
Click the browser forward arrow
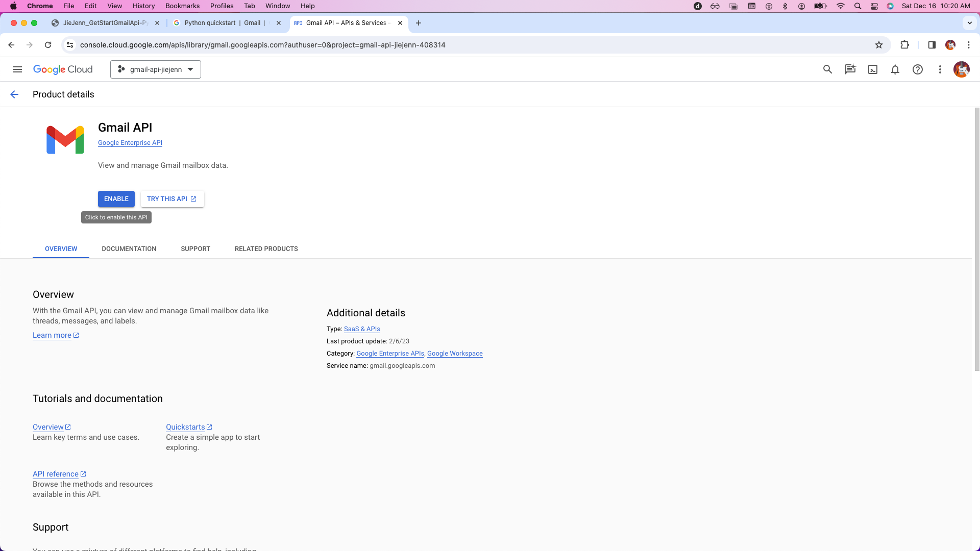coord(30,45)
